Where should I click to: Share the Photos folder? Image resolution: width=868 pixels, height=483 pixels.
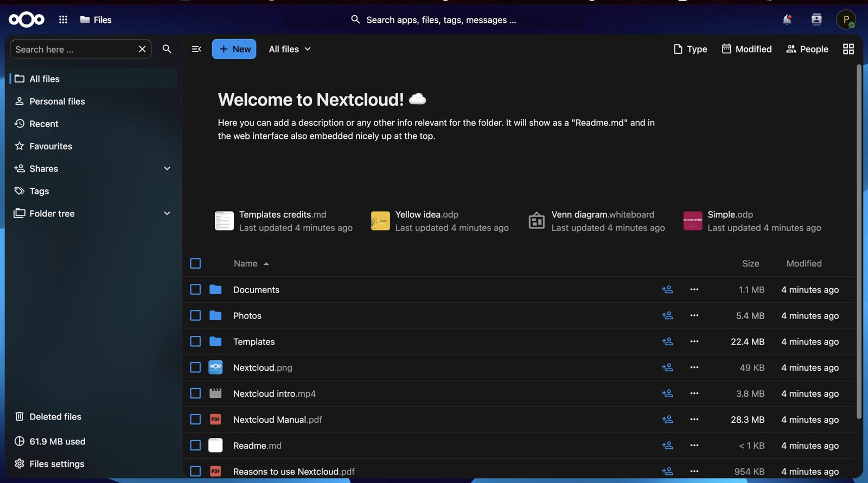coord(667,315)
